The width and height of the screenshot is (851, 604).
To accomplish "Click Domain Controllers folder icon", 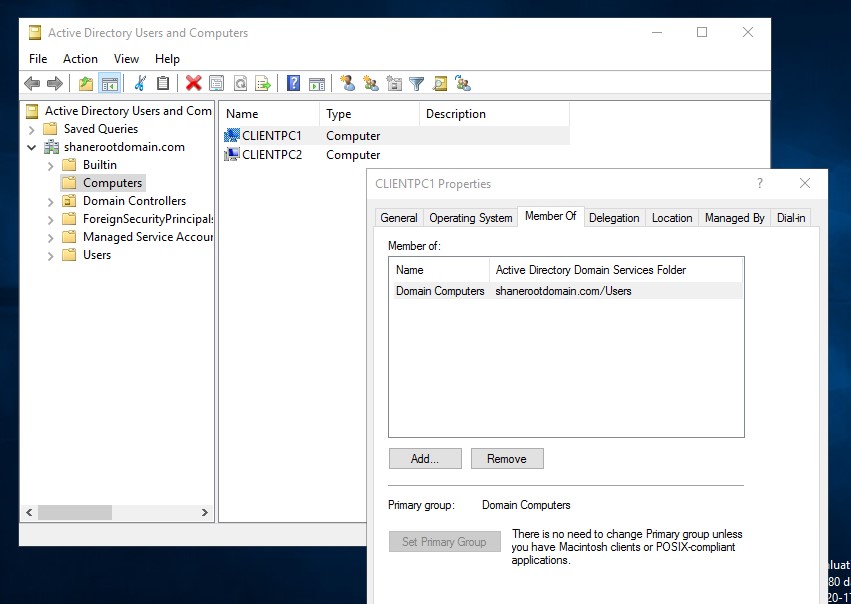I will point(69,201).
